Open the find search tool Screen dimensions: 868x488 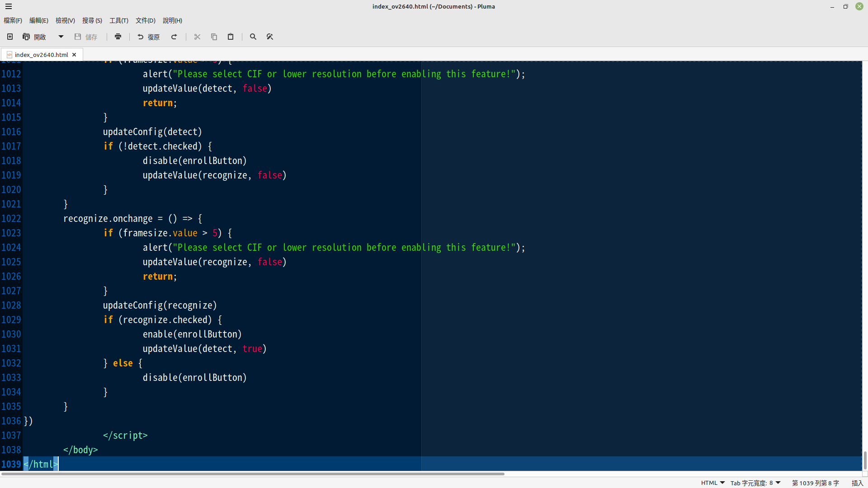click(x=253, y=37)
